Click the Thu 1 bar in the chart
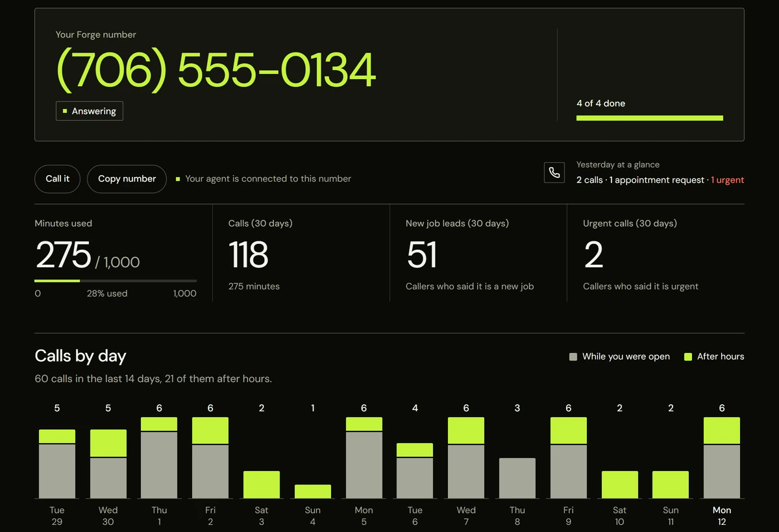The height and width of the screenshot is (532, 779). [159, 457]
